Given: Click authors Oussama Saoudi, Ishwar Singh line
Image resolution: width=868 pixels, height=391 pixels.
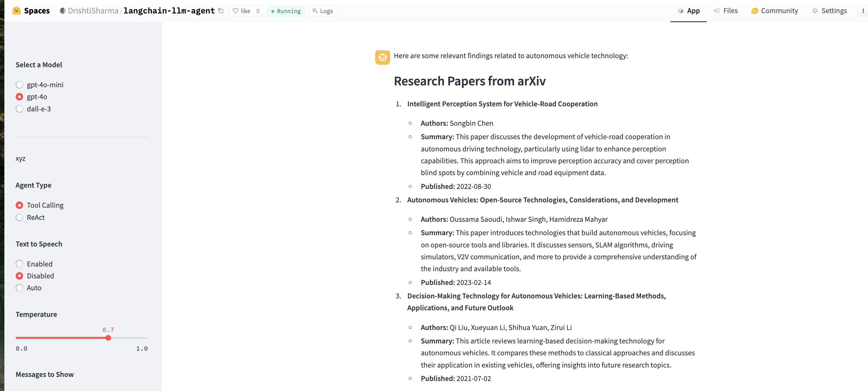Looking at the screenshot, I should 514,219.
